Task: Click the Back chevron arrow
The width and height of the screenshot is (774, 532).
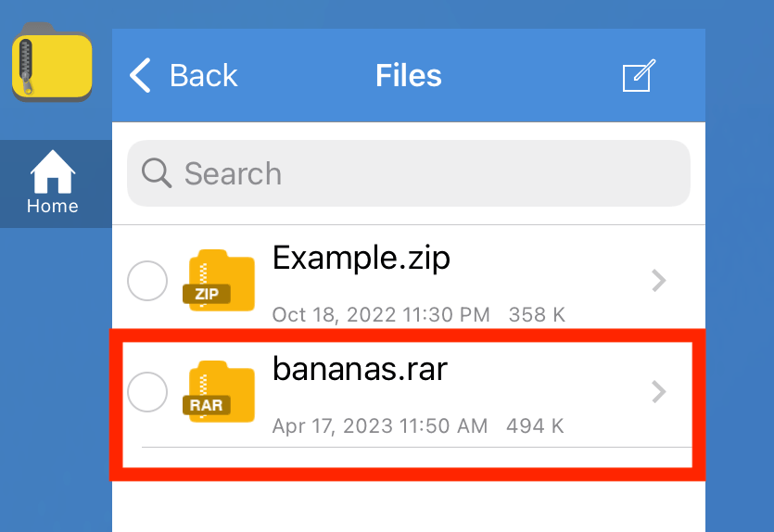Action: click(141, 75)
